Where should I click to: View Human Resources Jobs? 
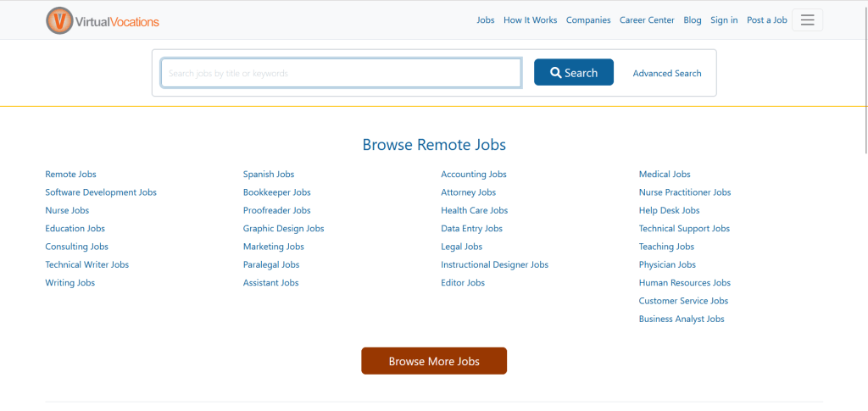685,283
